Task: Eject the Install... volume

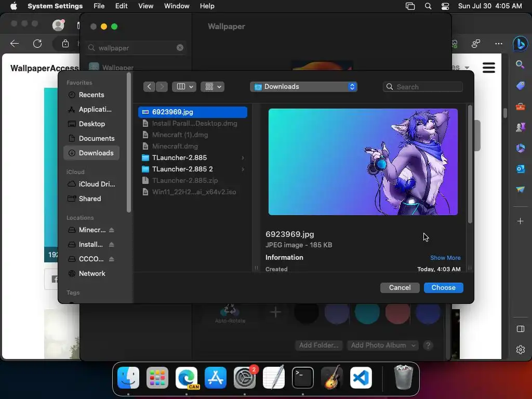Action: click(111, 245)
